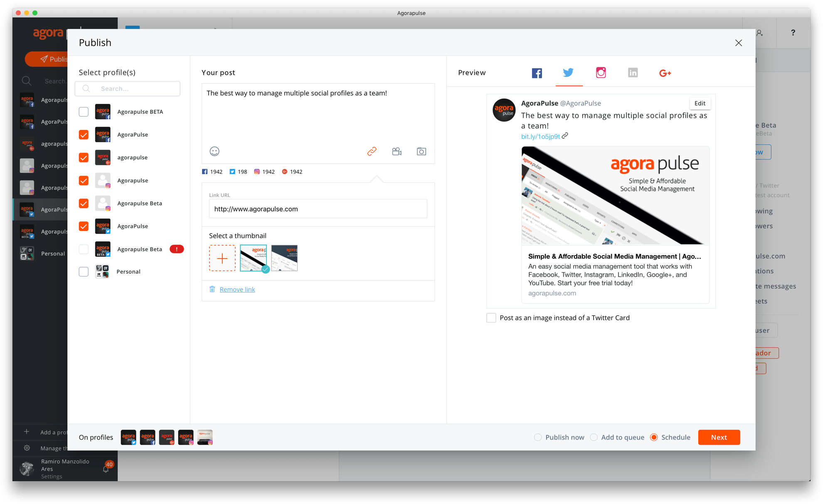The width and height of the screenshot is (823, 504).
Task: Switch preview to Instagram platform
Action: [x=600, y=73]
